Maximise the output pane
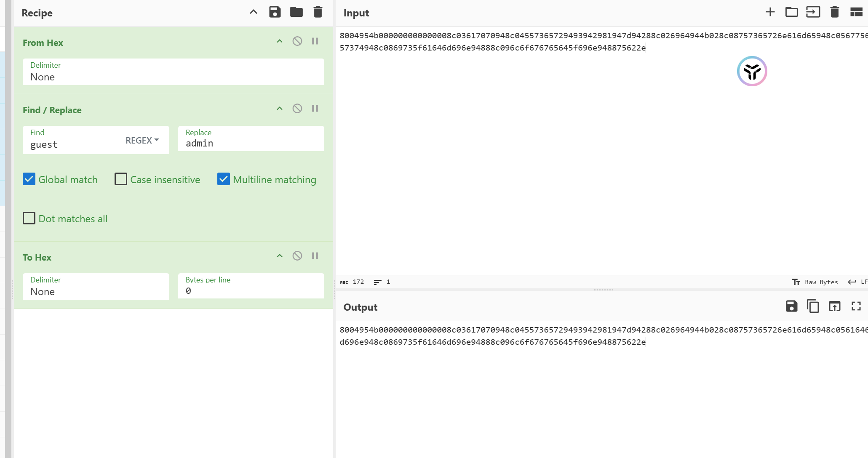Screen dimensions: 868x458 [856, 306]
